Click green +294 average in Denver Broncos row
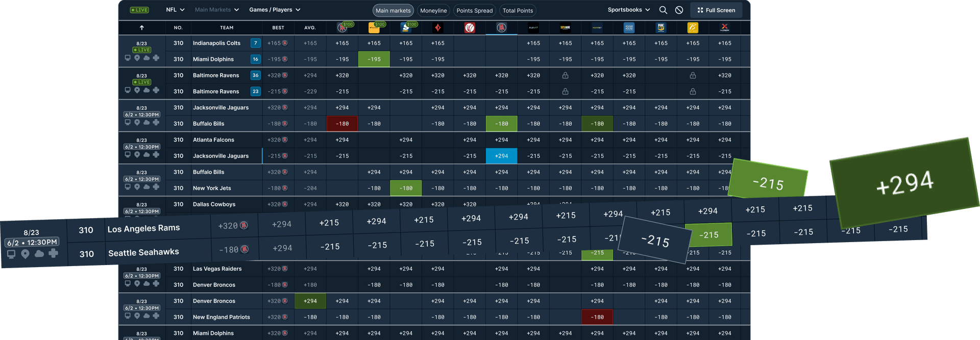 [310, 301]
